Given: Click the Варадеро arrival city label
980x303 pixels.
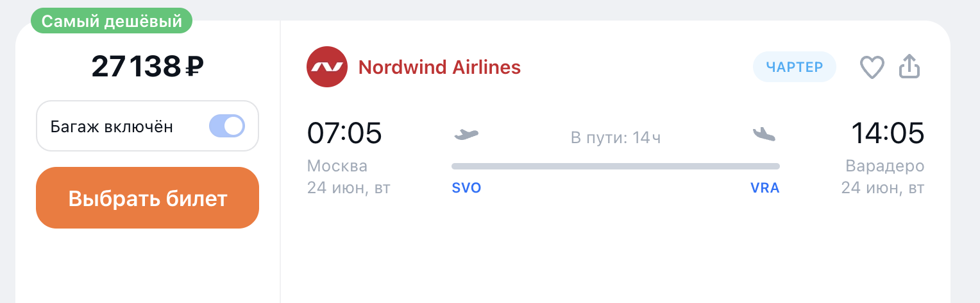Looking at the screenshot, I should pos(885,166).
